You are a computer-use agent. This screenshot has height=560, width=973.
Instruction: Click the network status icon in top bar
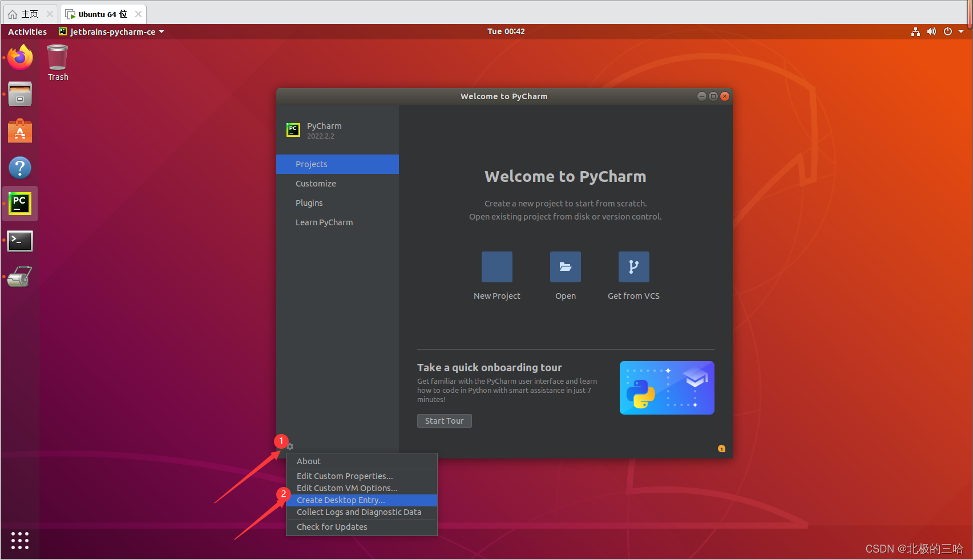pyautogui.click(x=915, y=32)
